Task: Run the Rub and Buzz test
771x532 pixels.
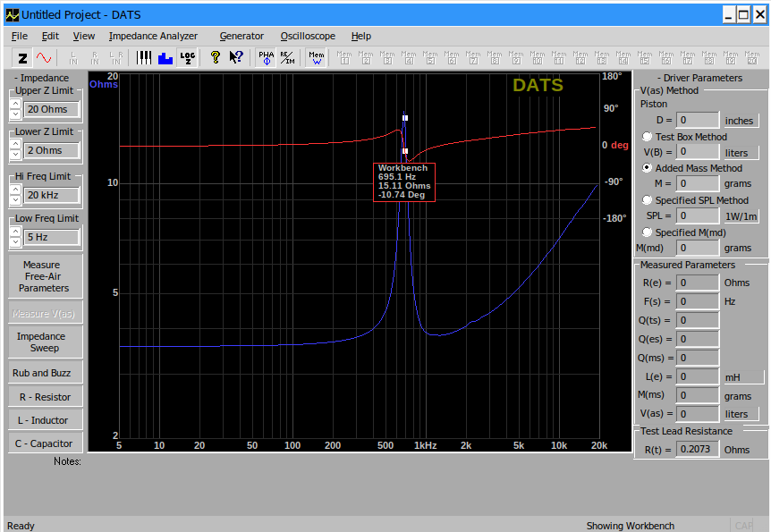Action: pyautogui.click(x=46, y=373)
